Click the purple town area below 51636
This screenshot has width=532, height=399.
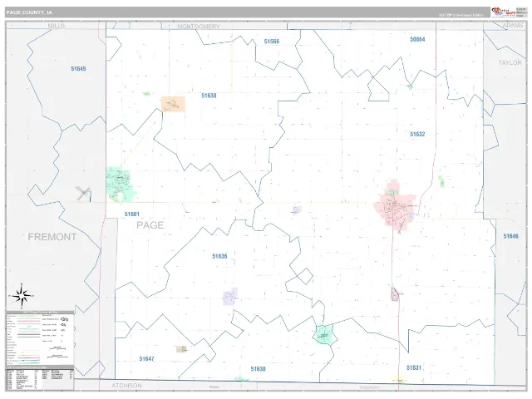(x=230, y=297)
